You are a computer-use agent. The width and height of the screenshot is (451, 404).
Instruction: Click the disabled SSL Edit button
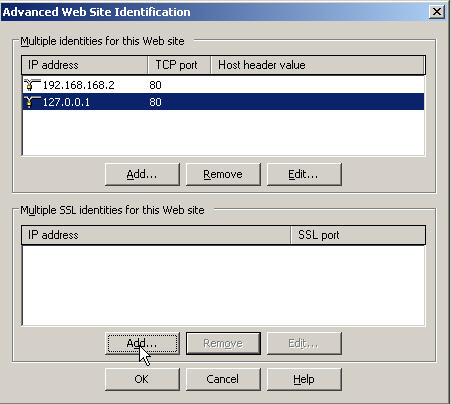(x=304, y=343)
